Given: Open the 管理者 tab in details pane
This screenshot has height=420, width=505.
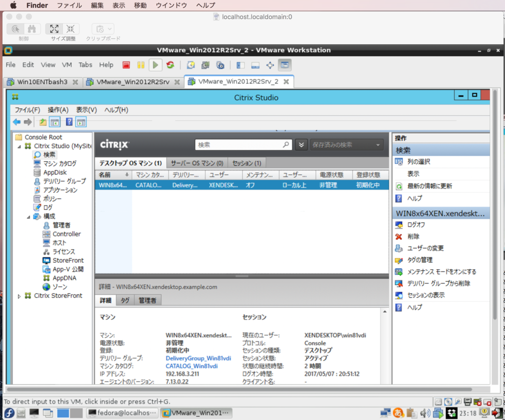Looking at the screenshot, I should (x=147, y=300).
